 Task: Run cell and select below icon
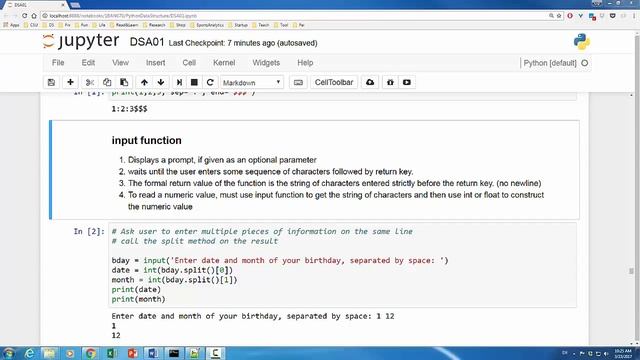(179, 82)
